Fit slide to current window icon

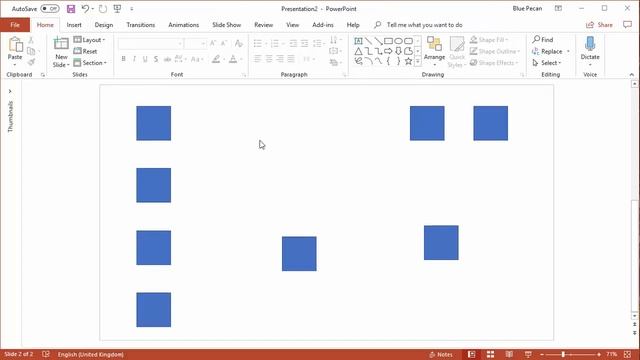pyautogui.click(x=627, y=354)
